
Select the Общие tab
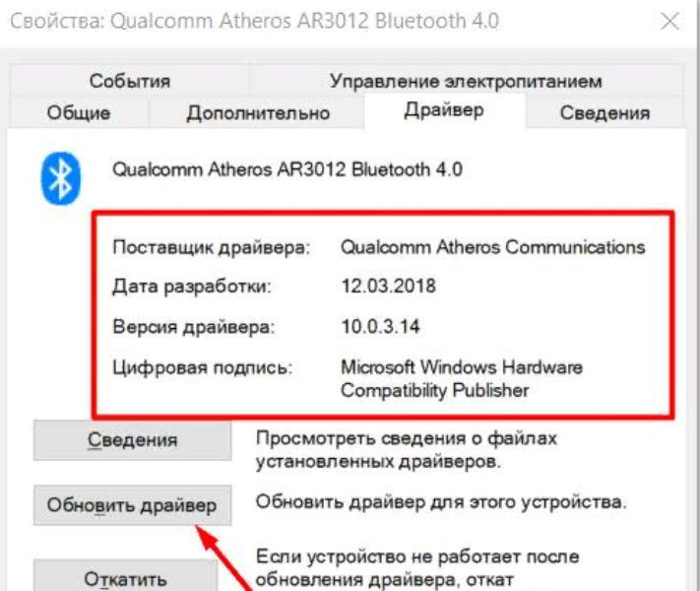(79, 112)
